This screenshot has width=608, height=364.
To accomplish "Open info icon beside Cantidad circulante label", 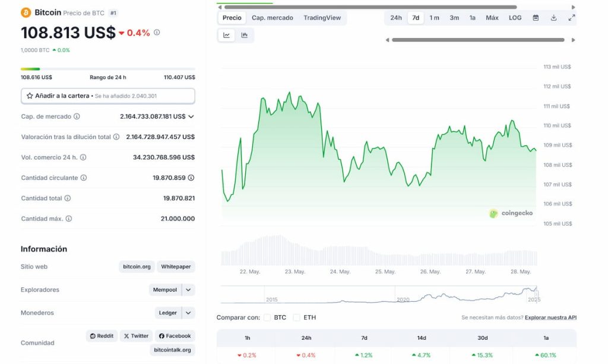I will (83, 178).
